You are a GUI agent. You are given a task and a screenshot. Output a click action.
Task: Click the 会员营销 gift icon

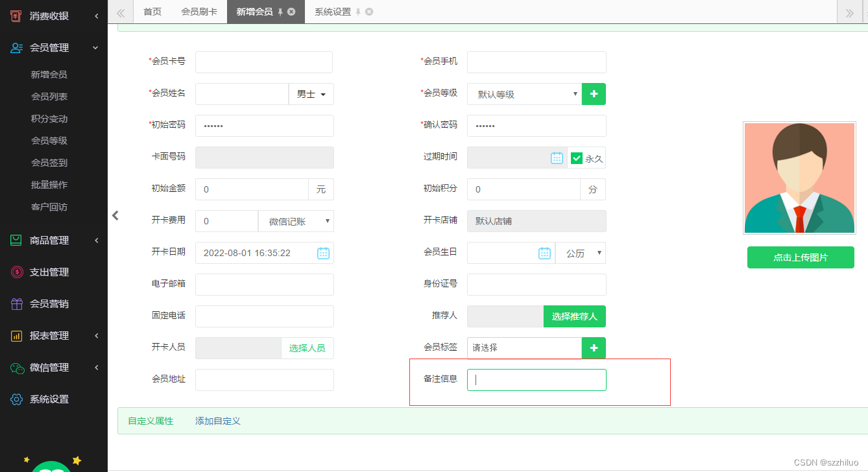pos(16,304)
